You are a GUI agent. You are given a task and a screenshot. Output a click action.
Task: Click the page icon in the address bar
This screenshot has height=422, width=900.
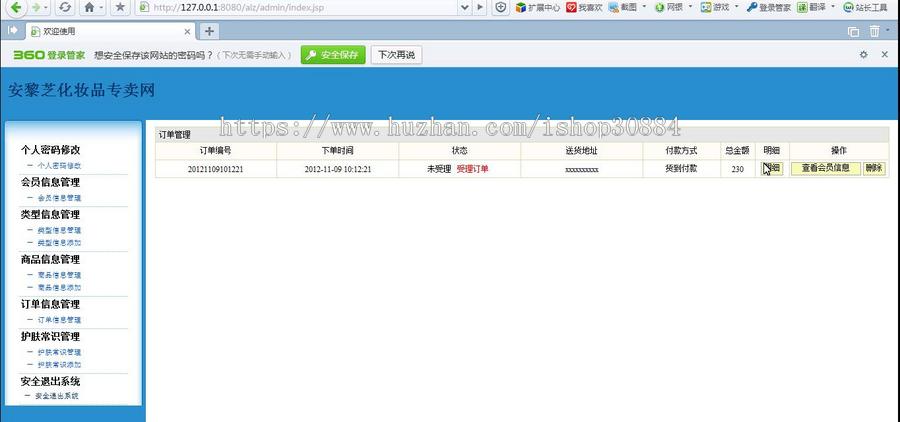click(144, 7)
